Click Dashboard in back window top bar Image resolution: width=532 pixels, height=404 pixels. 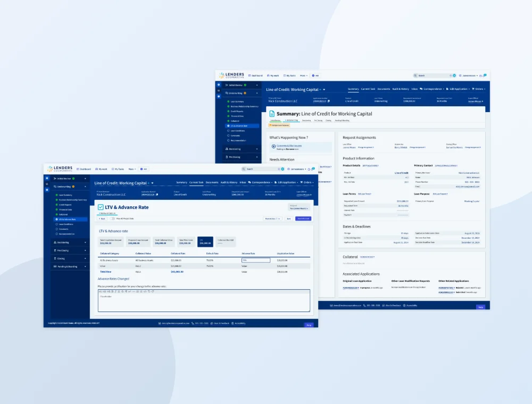click(x=255, y=75)
